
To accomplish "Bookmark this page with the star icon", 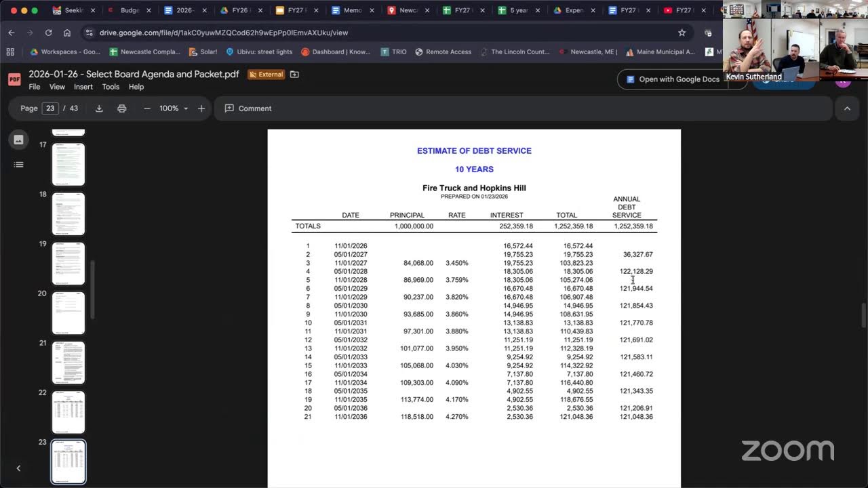I will pos(682,33).
